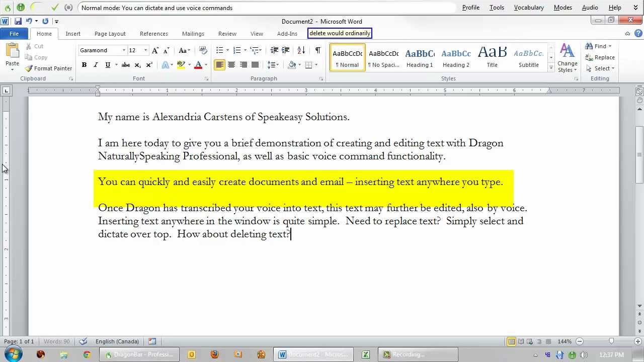Click the Bullets list icon

pyautogui.click(x=219, y=50)
